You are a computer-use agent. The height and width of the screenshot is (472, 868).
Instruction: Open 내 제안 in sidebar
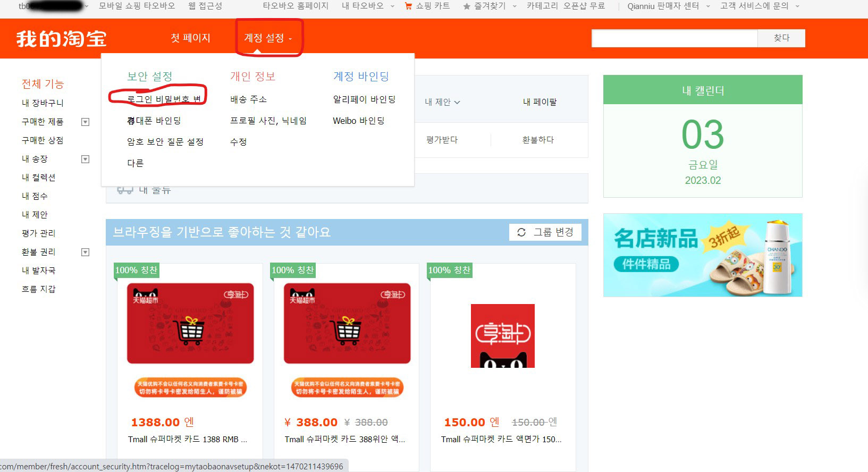(x=35, y=215)
